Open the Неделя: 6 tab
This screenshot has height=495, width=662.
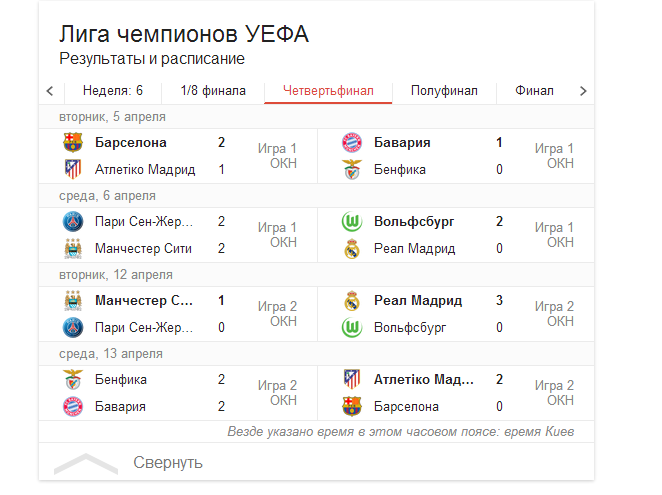(113, 91)
